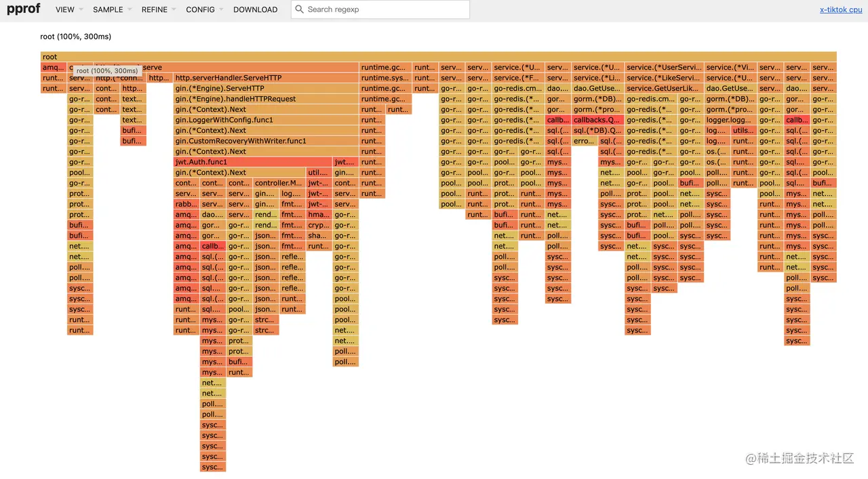Screen dimensions: 868x479
Task: Select the erro... frame
Action: coord(584,141)
